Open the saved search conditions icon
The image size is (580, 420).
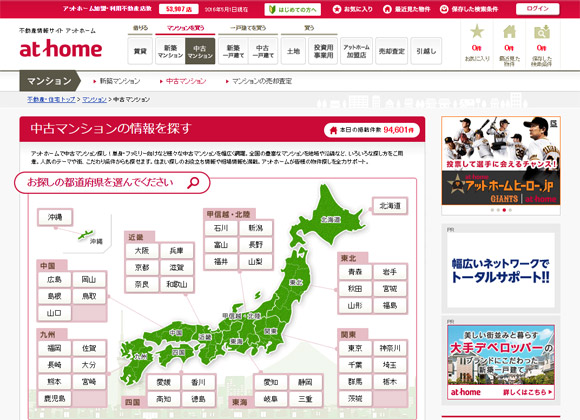tap(542, 31)
